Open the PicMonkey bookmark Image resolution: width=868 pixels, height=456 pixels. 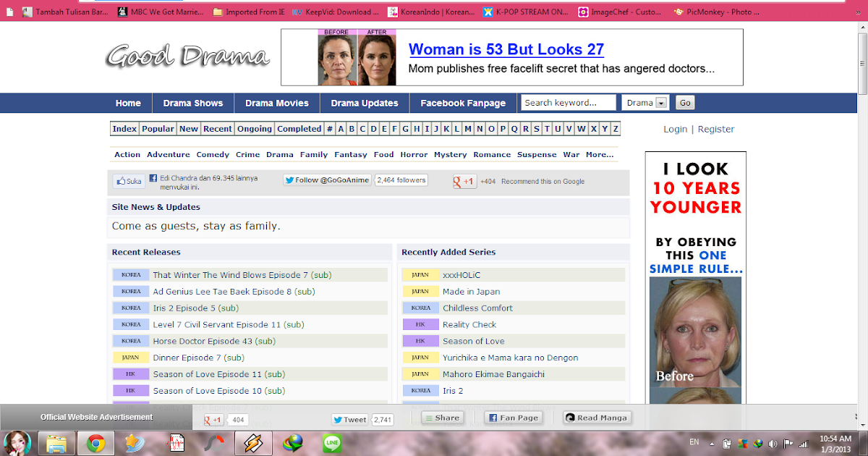(717, 12)
